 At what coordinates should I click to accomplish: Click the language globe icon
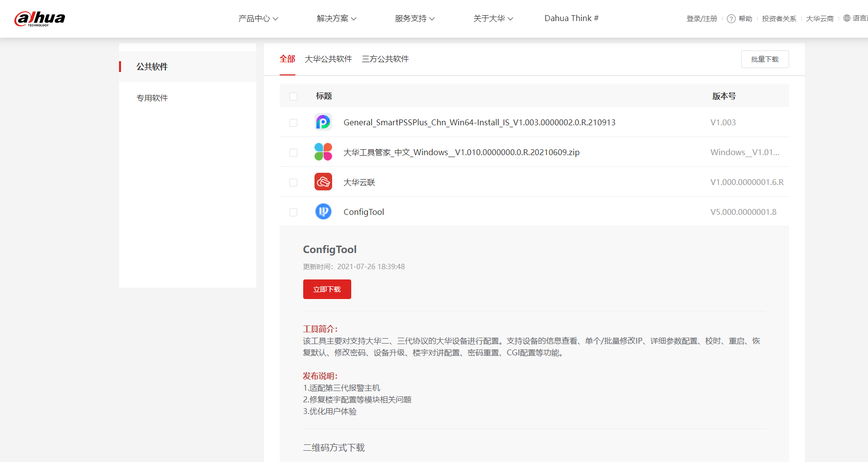847,18
